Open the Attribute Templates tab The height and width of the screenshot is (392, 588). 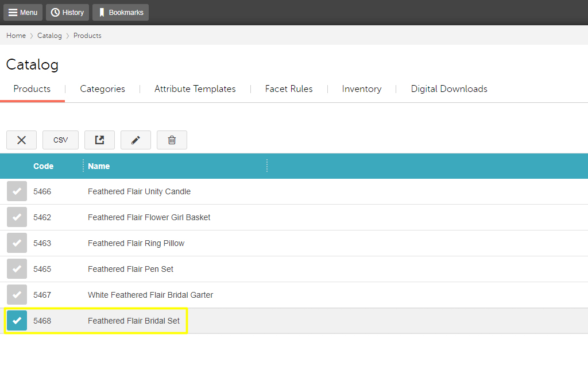pyautogui.click(x=195, y=89)
